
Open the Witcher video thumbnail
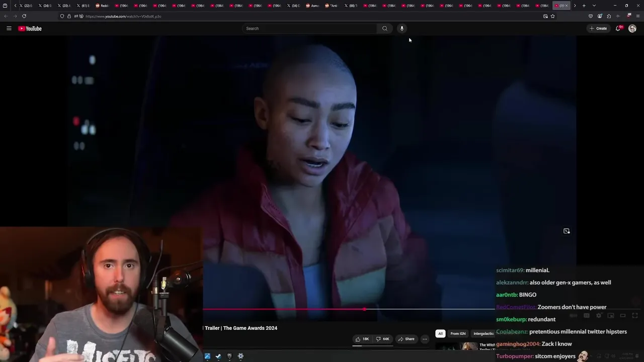click(456, 347)
